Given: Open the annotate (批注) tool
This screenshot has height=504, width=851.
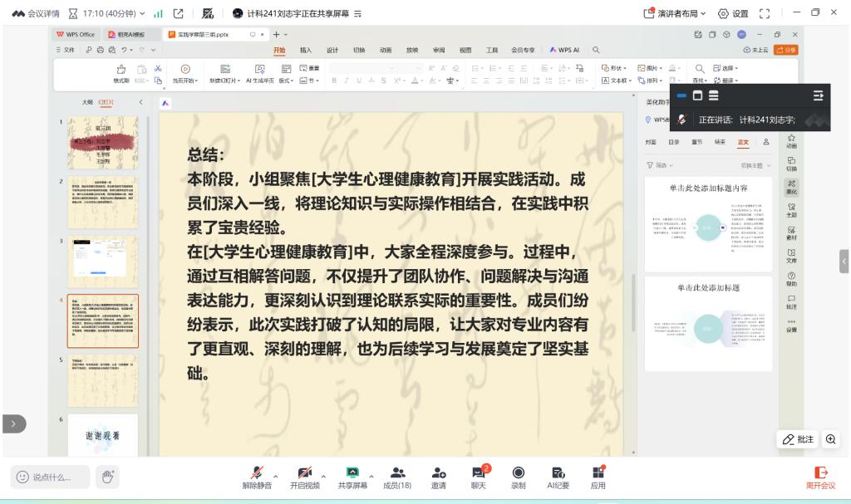Looking at the screenshot, I should tap(796, 439).
